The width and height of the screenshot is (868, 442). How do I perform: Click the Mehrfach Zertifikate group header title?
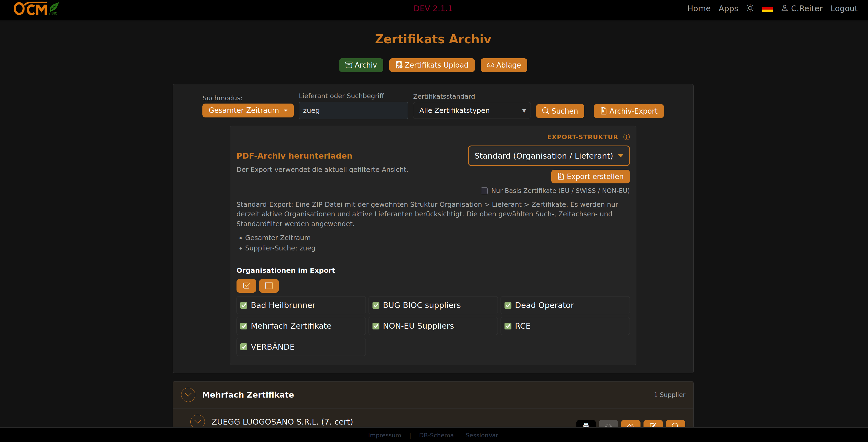[x=248, y=395]
